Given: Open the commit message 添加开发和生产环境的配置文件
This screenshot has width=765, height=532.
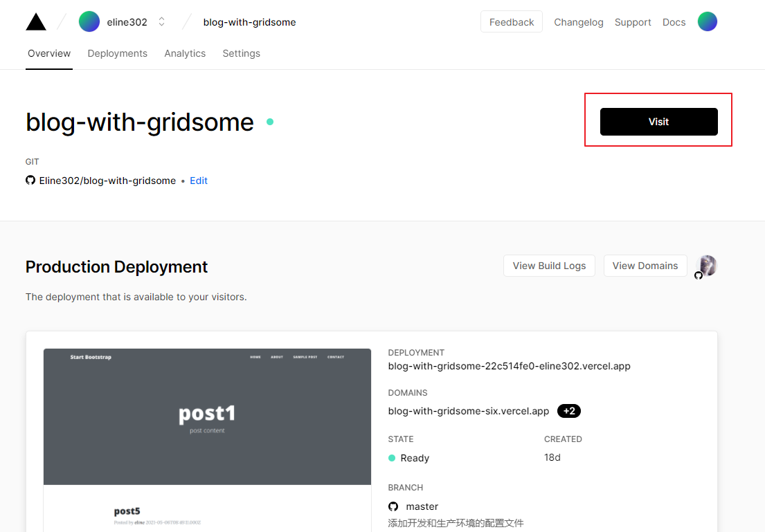Looking at the screenshot, I should [x=456, y=523].
